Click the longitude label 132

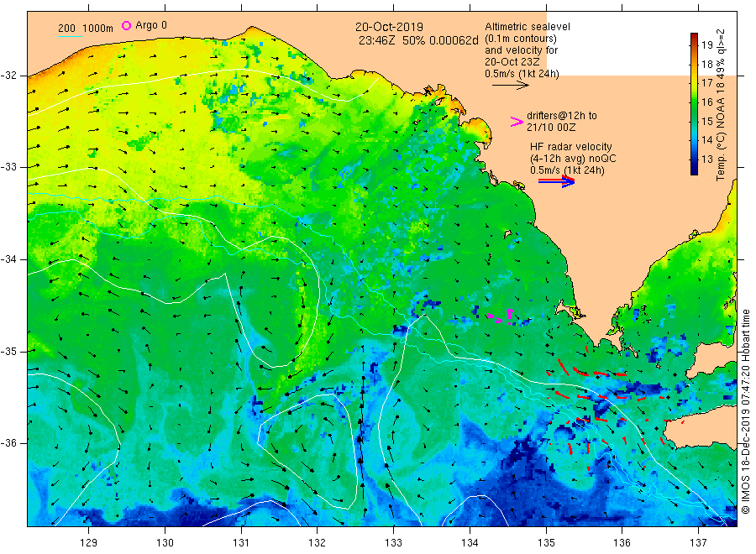click(318, 543)
